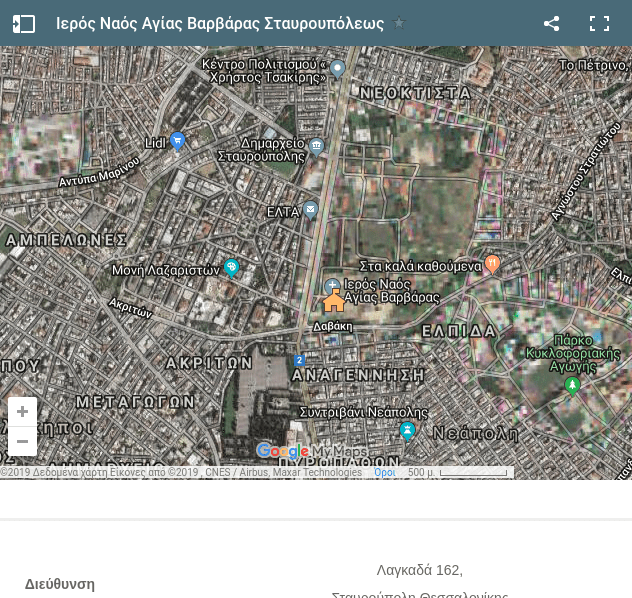Screen dimensions: 632x598
Task: Share the map
Action: point(551,24)
